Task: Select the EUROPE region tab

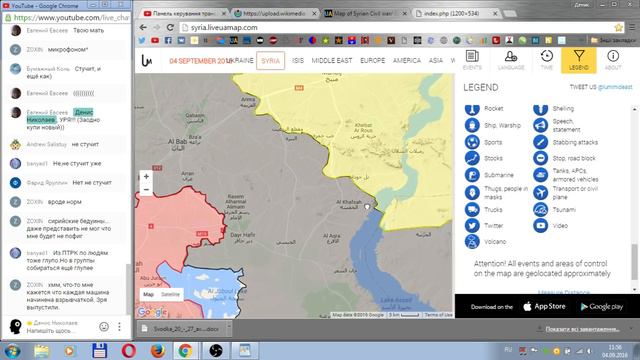Action: (x=372, y=60)
